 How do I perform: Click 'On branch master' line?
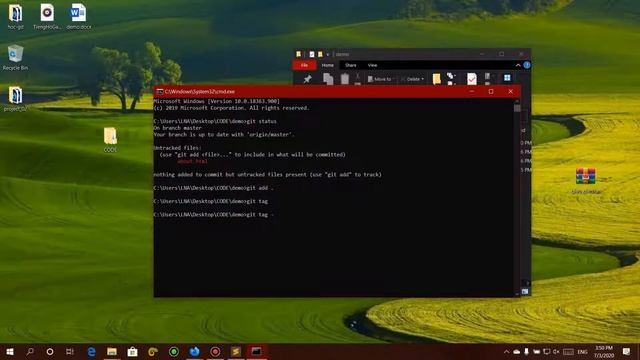178,128
